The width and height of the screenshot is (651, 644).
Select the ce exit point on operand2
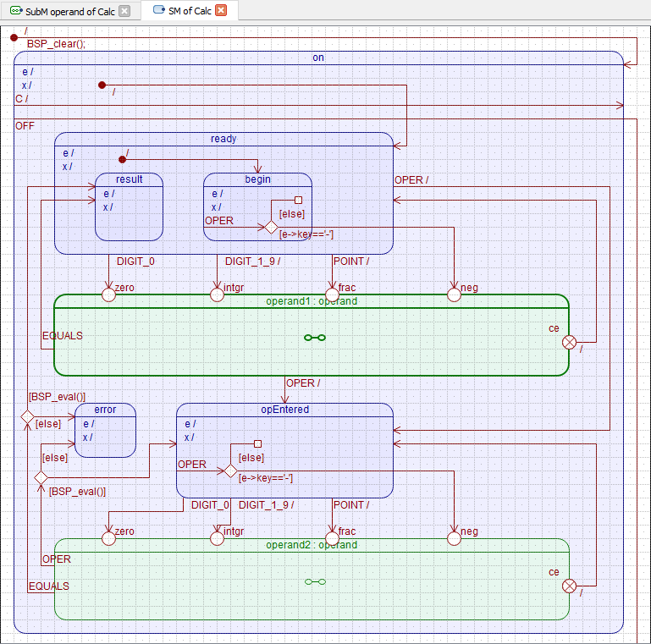[570, 586]
